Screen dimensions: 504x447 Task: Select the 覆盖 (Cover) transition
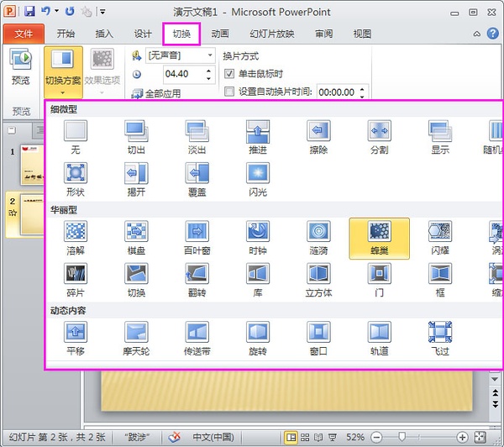click(197, 180)
